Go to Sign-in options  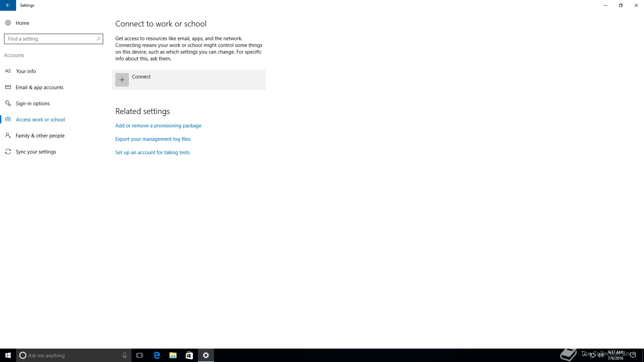[x=33, y=104]
